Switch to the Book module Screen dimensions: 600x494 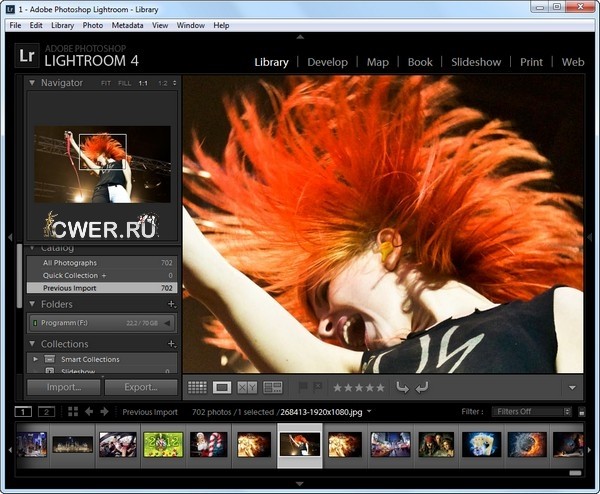coord(420,62)
